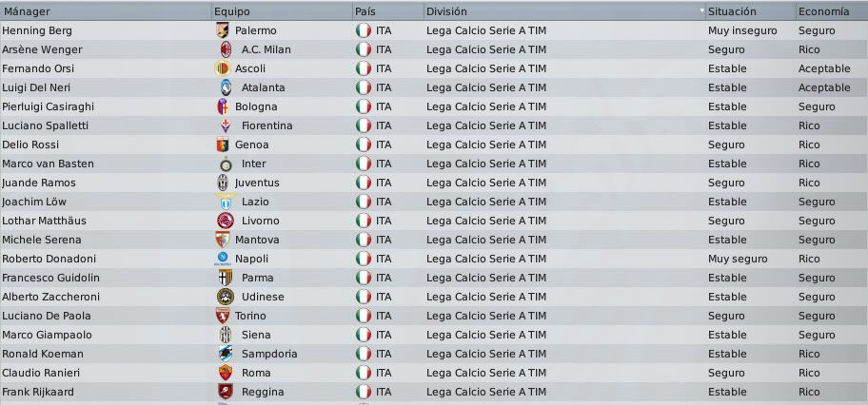868x405 pixels.
Task: Click the Roma wolf crest icon
Action: [226, 373]
